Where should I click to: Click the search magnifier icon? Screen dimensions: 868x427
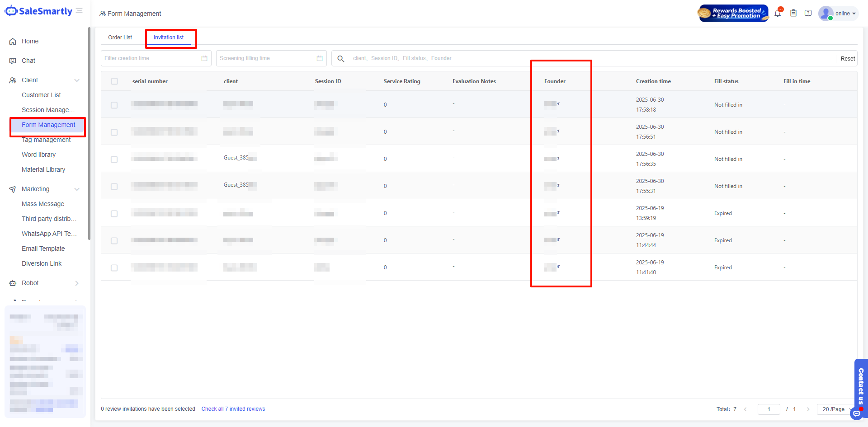(x=341, y=59)
